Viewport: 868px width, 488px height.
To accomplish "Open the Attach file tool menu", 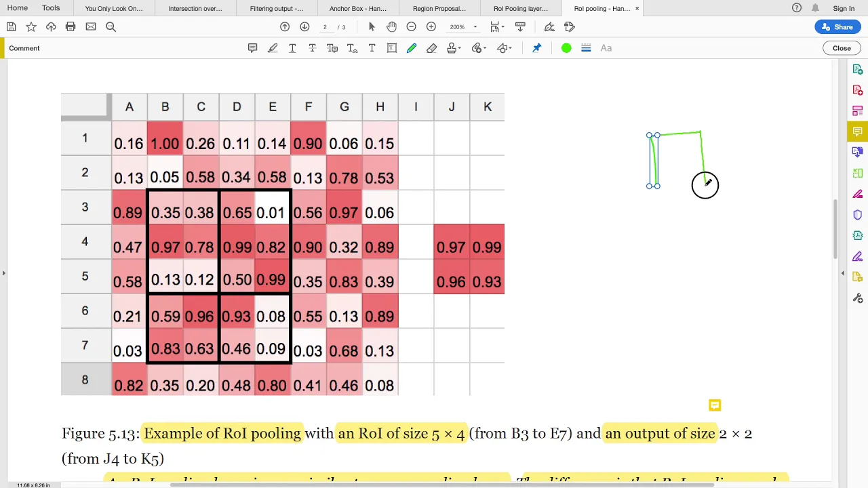I will click(x=479, y=48).
